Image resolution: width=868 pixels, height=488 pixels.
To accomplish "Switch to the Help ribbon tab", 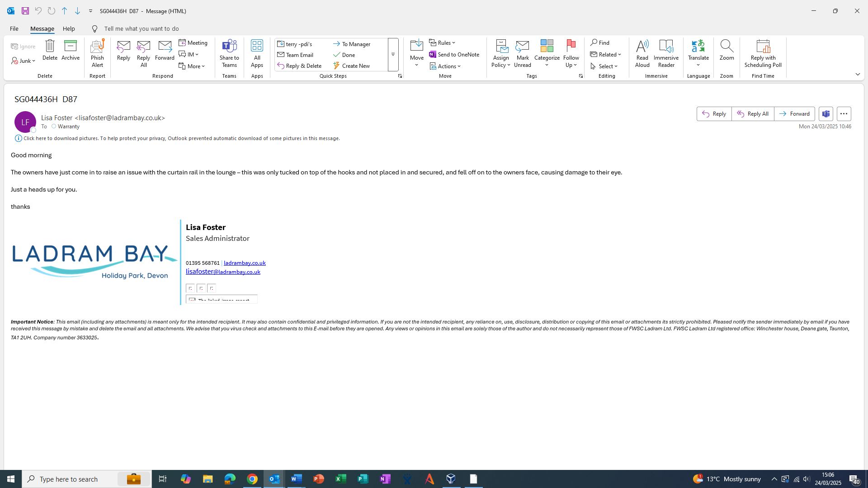I will [69, 29].
